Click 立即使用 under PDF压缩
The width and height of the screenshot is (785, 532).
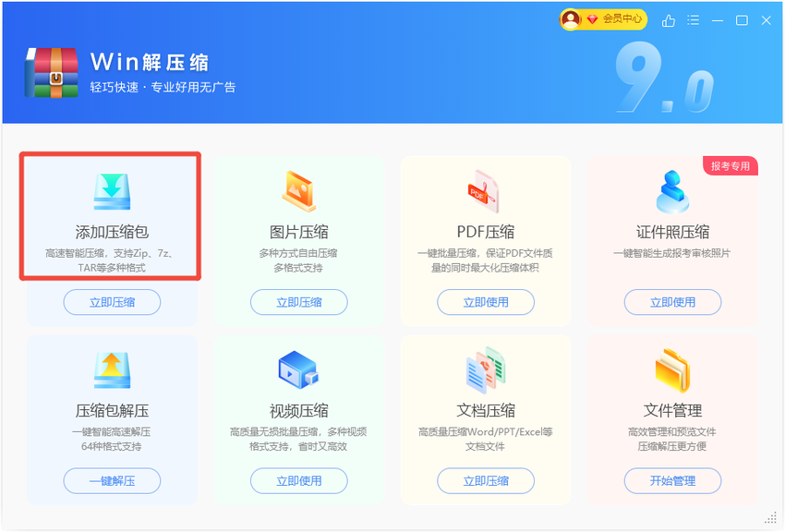tap(486, 302)
